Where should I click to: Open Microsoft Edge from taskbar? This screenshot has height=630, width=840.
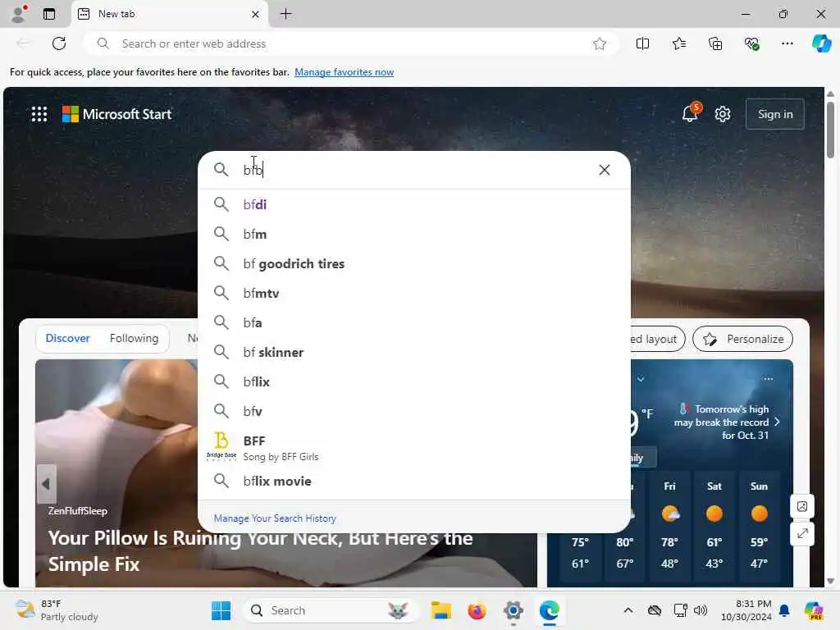[x=549, y=610]
